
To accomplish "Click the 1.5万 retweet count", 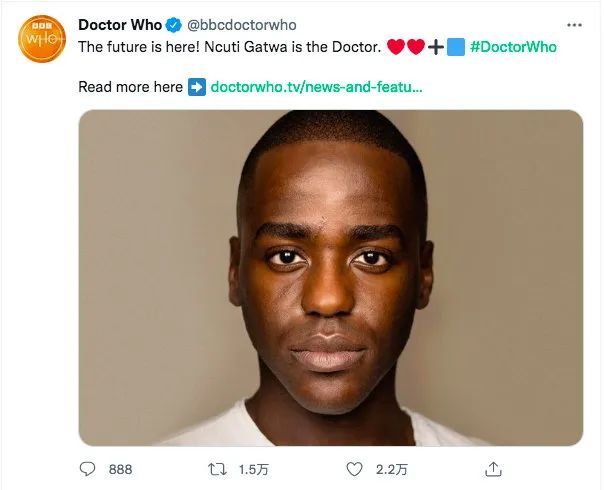I will (x=252, y=469).
